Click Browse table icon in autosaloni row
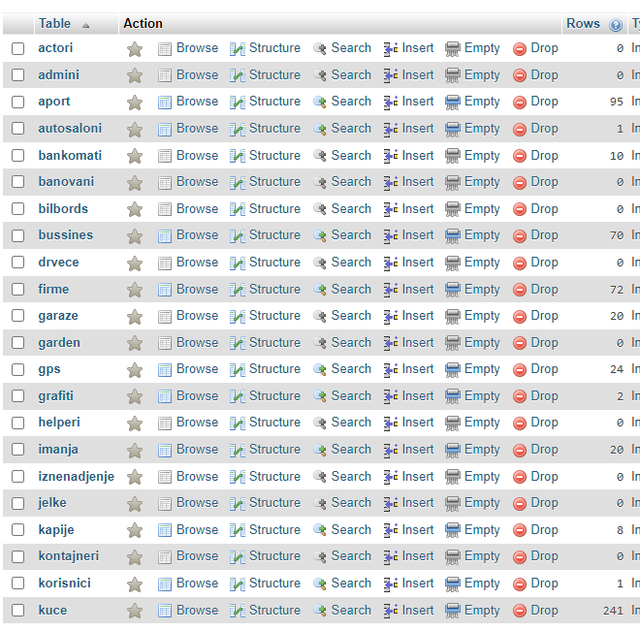640x624 pixels. click(164, 129)
